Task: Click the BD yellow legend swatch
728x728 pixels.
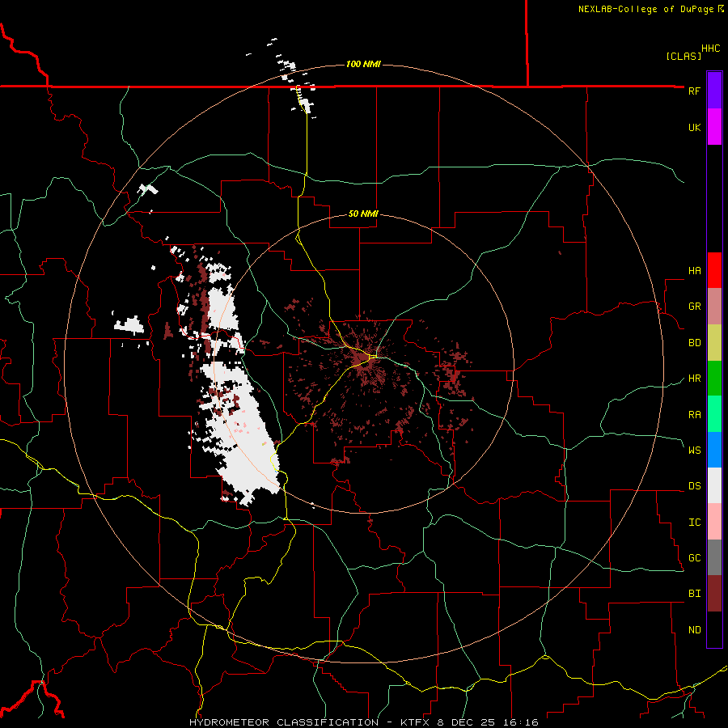Action: tap(714, 342)
